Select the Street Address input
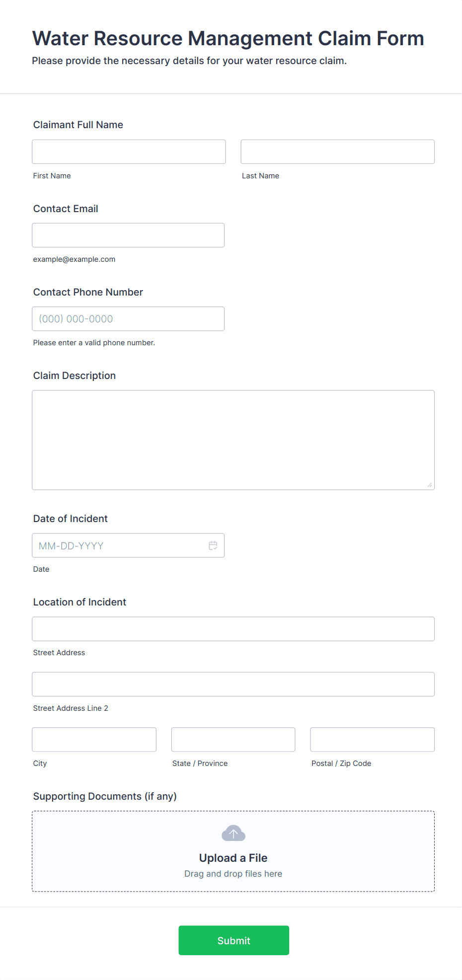The image size is (462, 980). tap(233, 629)
